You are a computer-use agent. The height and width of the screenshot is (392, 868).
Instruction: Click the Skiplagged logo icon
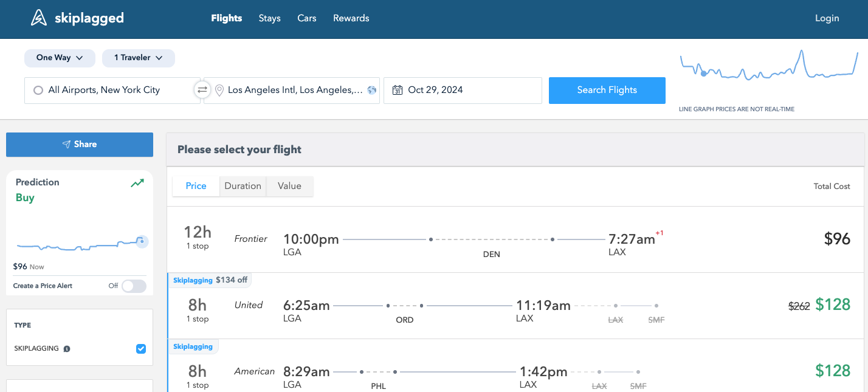(39, 18)
